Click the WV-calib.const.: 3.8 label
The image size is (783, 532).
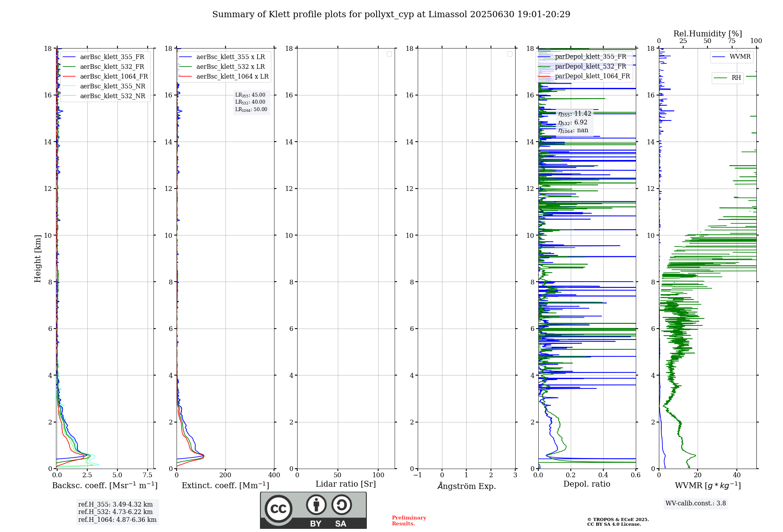pos(696,503)
